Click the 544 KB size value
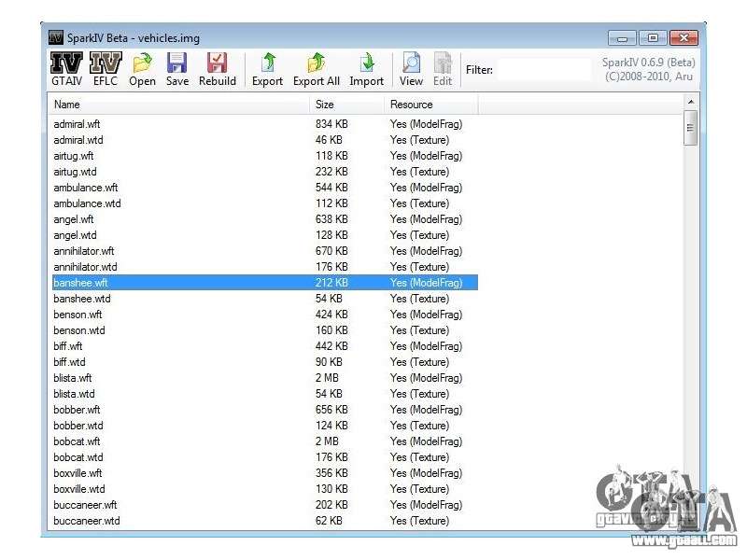The image size is (747, 560). tap(331, 188)
